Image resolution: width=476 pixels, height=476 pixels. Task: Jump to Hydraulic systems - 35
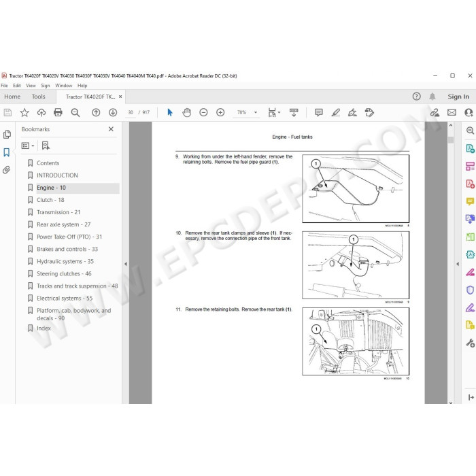[x=65, y=261]
